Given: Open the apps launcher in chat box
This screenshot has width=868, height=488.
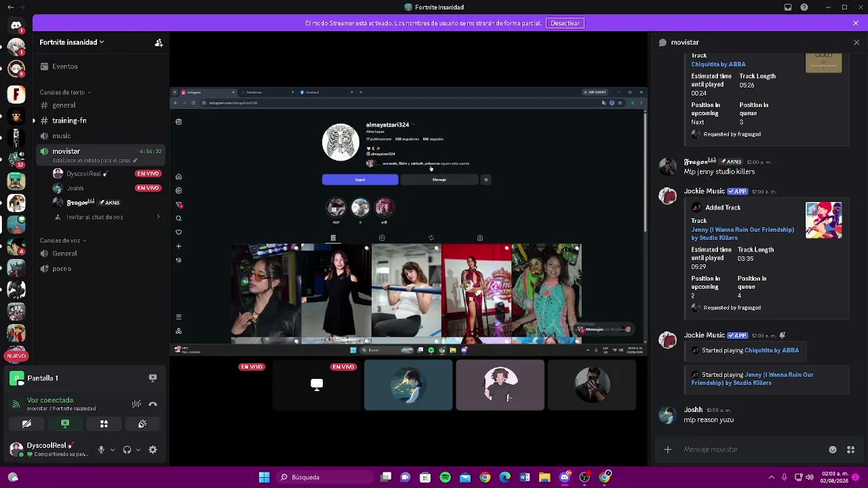Looking at the screenshot, I should pos(850,449).
